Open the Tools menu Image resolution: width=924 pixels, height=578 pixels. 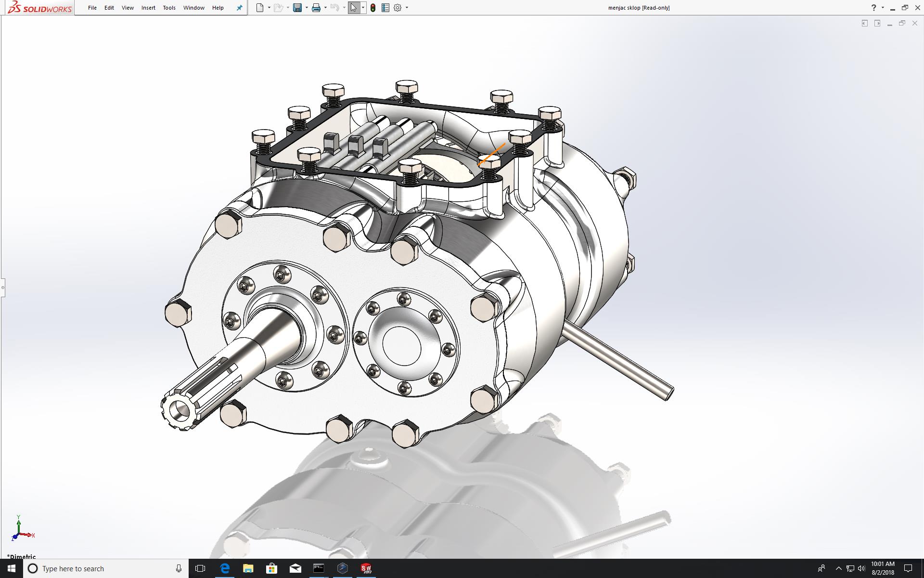tap(169, 8)
